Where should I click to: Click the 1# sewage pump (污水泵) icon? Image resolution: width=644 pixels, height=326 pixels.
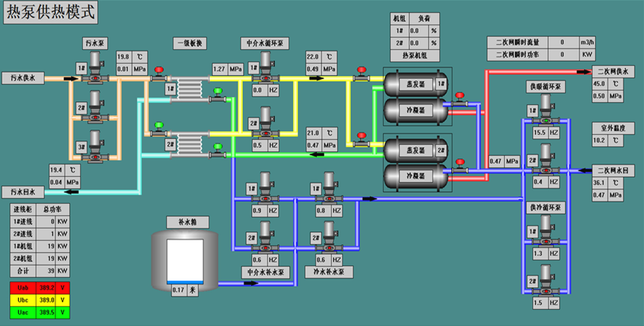[x=95, y=68]
